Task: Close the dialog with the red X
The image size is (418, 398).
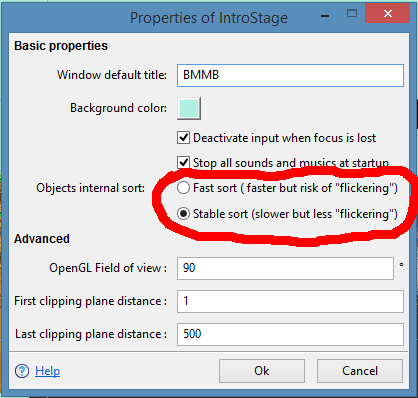Action: (388, 13)
